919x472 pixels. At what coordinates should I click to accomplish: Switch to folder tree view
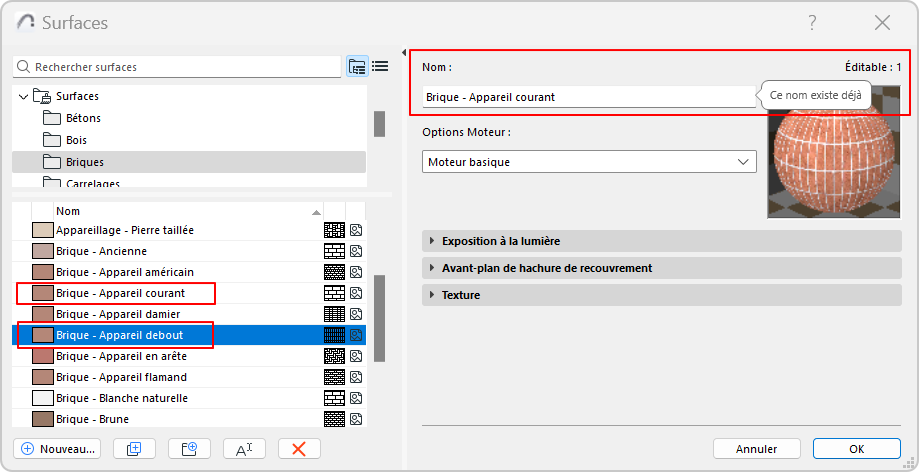357,67
